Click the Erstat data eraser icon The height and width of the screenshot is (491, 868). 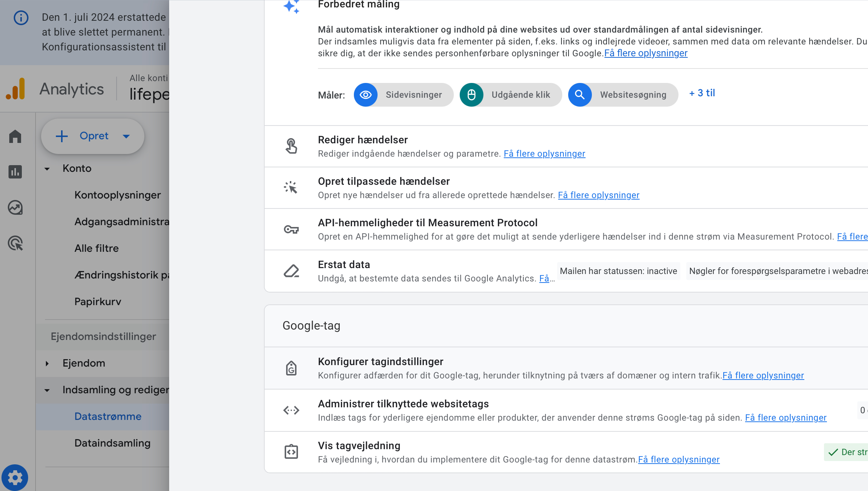click(291, 271)
